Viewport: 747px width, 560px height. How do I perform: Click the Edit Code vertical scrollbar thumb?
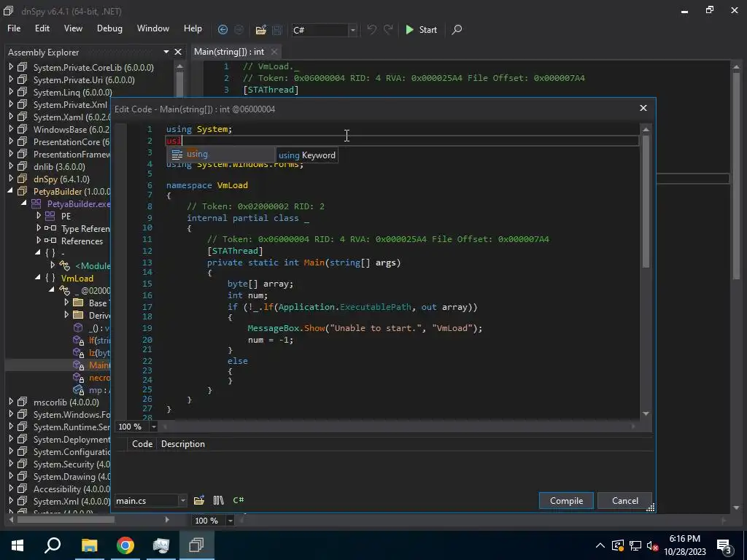coord(646,201)
